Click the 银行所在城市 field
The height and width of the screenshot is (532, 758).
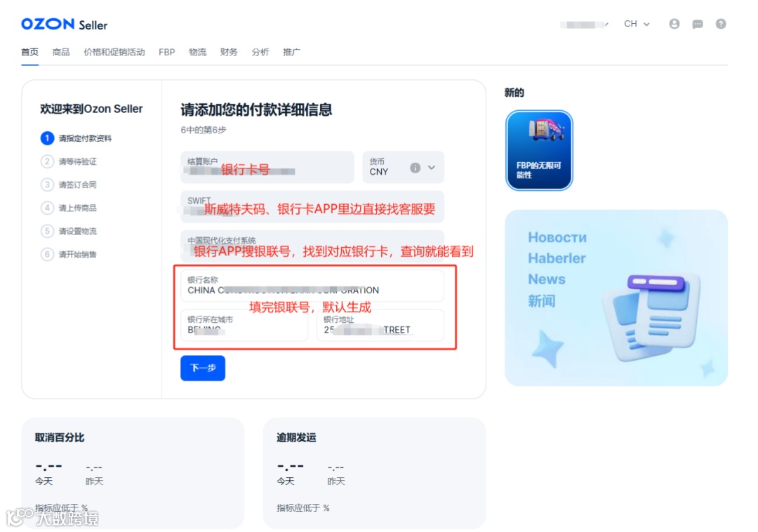click(244, 325)
